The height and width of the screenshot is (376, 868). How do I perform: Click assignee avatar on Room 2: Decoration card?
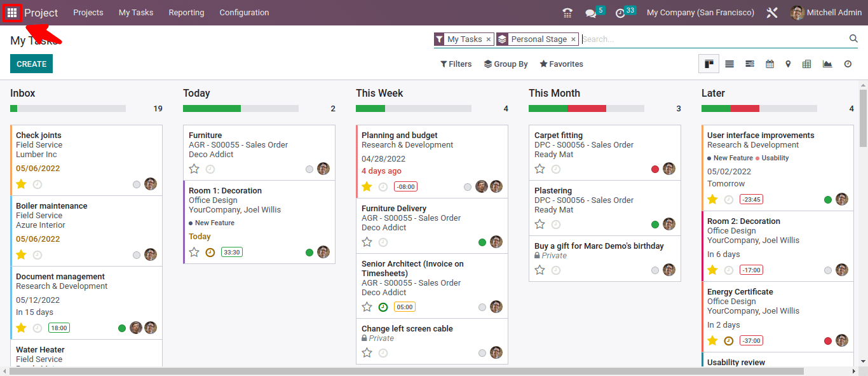point(842,270)
